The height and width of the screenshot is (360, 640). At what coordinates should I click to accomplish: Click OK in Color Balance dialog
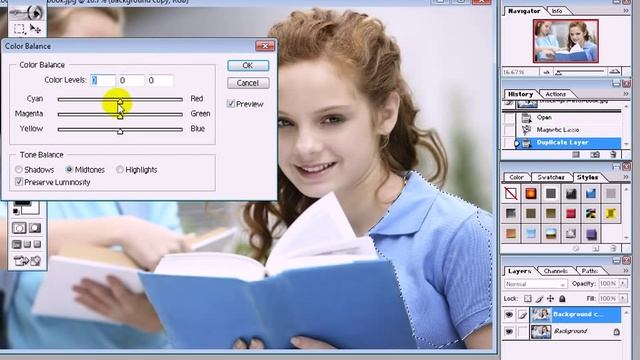(x=248, y=65)
